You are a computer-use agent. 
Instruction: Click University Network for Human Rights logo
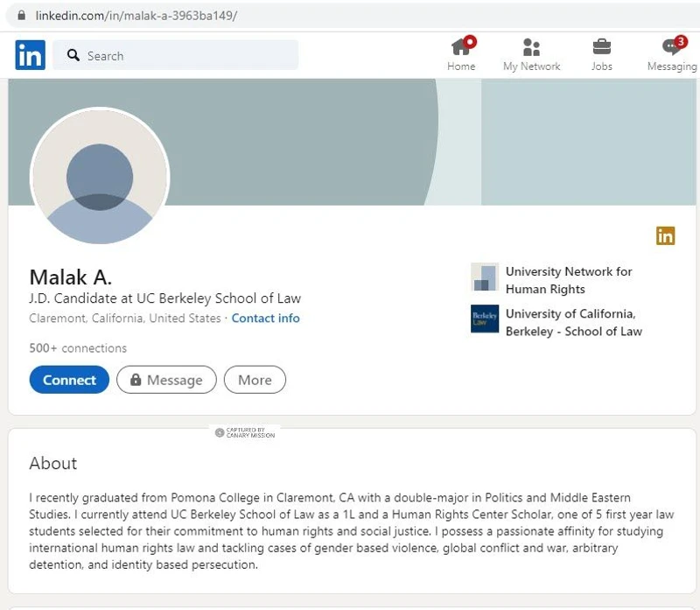point(485,277)
